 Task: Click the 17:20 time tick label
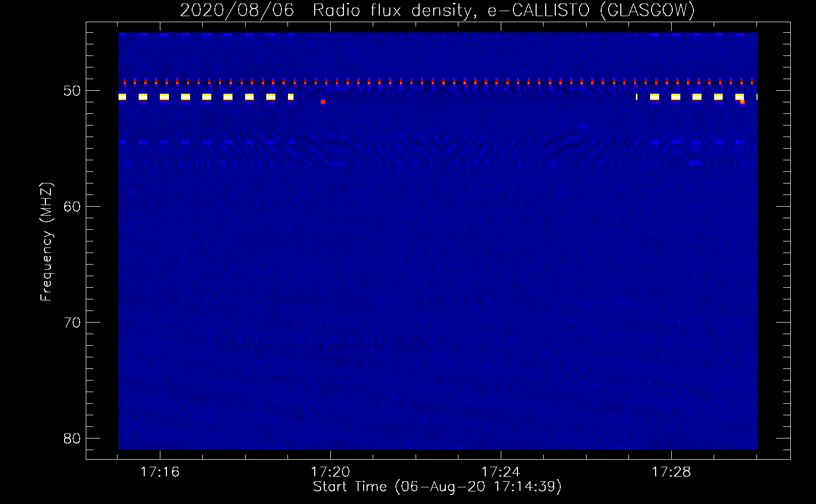(x=330, y=472)
